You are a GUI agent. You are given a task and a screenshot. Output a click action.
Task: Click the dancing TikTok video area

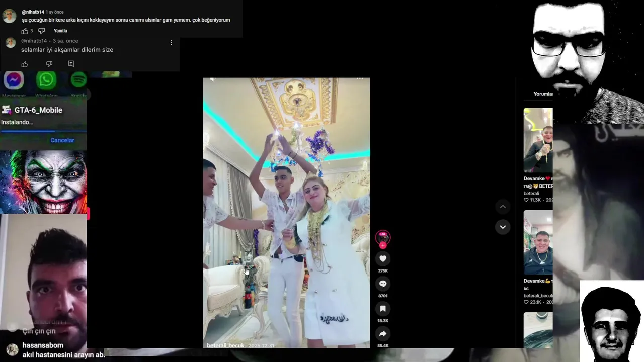(x=286, y=213)
